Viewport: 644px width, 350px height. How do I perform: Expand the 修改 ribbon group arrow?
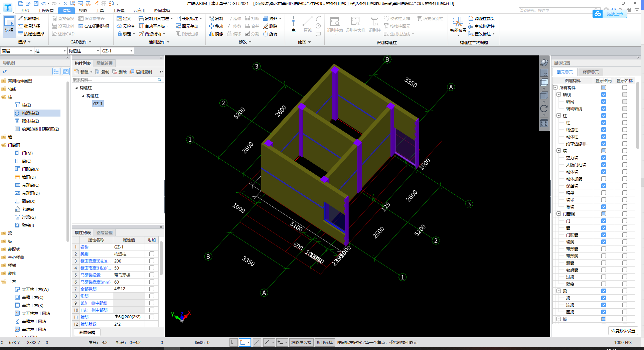pos(250,42)
